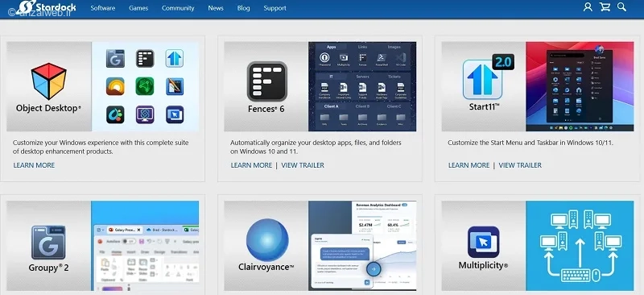The image size is (644, 295).
Task: Click the Multiplicity logo icon
Action: click(x=484, y=242)
